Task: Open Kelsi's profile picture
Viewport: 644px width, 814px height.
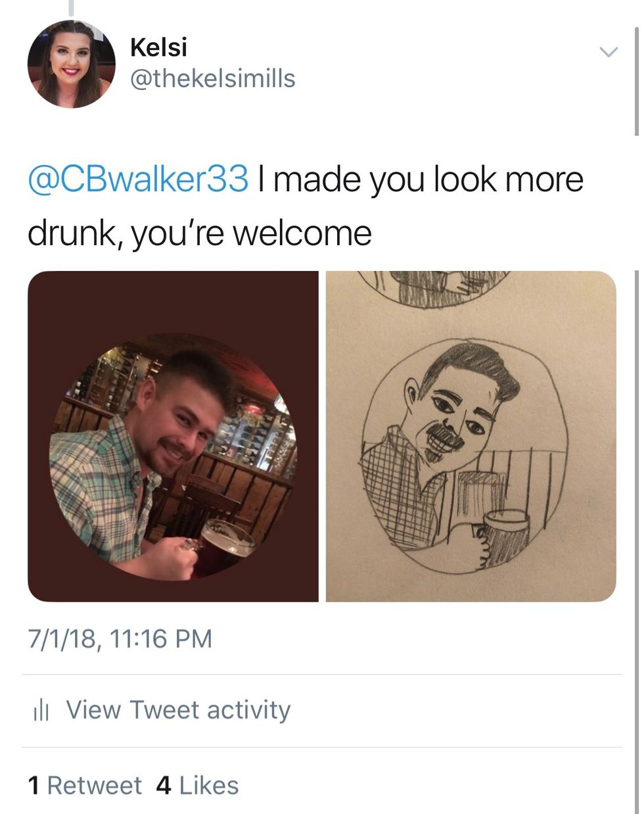Action: tap(71, 64)
